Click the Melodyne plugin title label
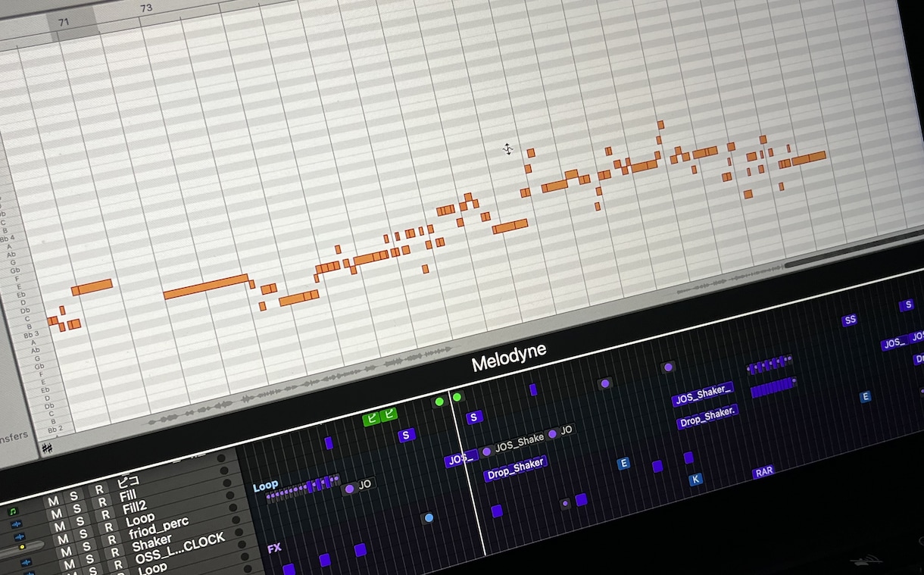Viewport: 924px width, 575px height. coord(508,358)
